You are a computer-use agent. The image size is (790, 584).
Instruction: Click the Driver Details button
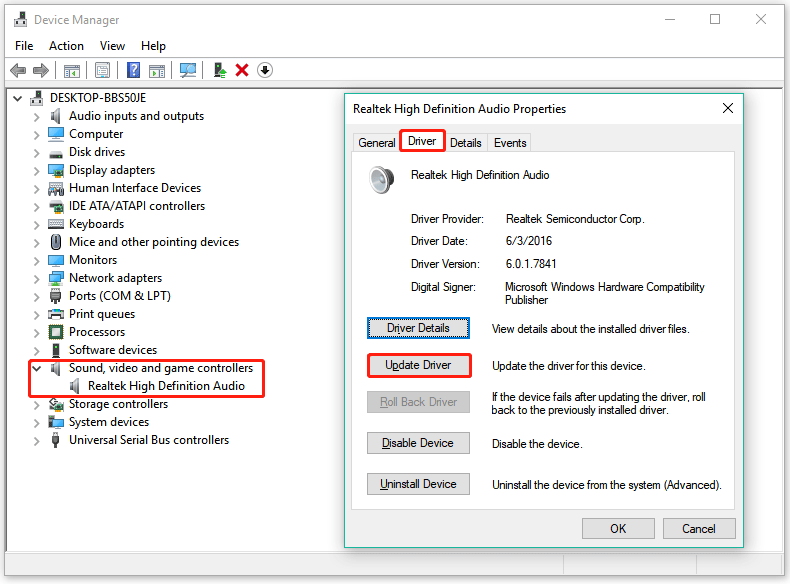click(418, 328)
